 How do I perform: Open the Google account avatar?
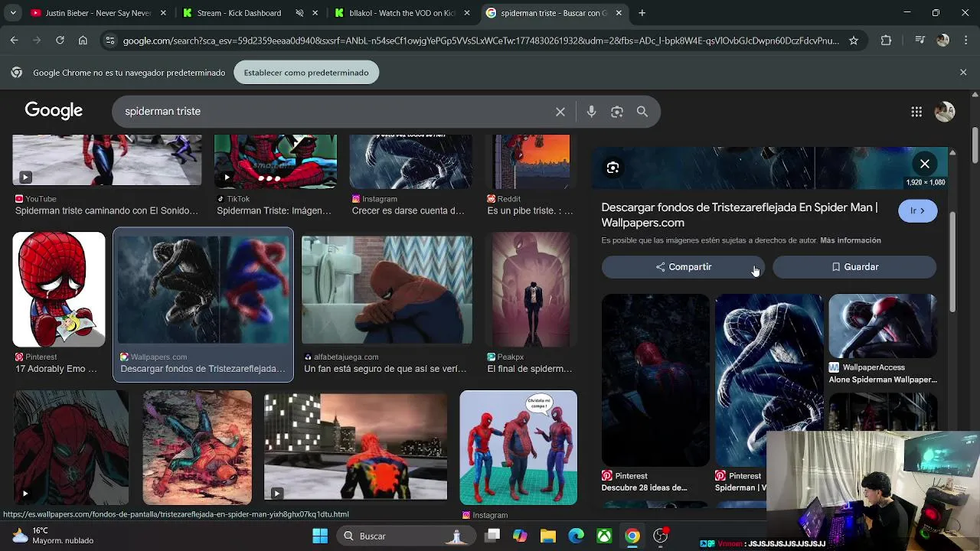pyautogui.click(x=945, y=112)
